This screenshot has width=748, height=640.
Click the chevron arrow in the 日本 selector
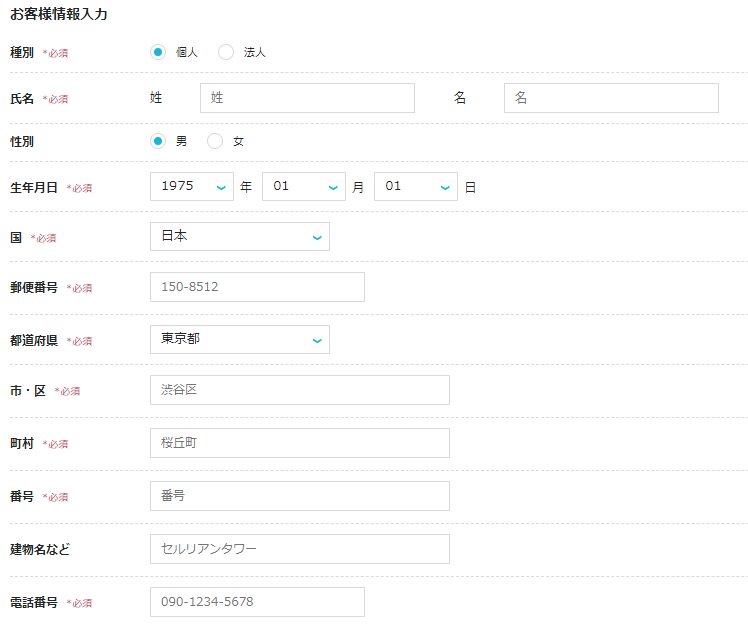coord(317,238)
